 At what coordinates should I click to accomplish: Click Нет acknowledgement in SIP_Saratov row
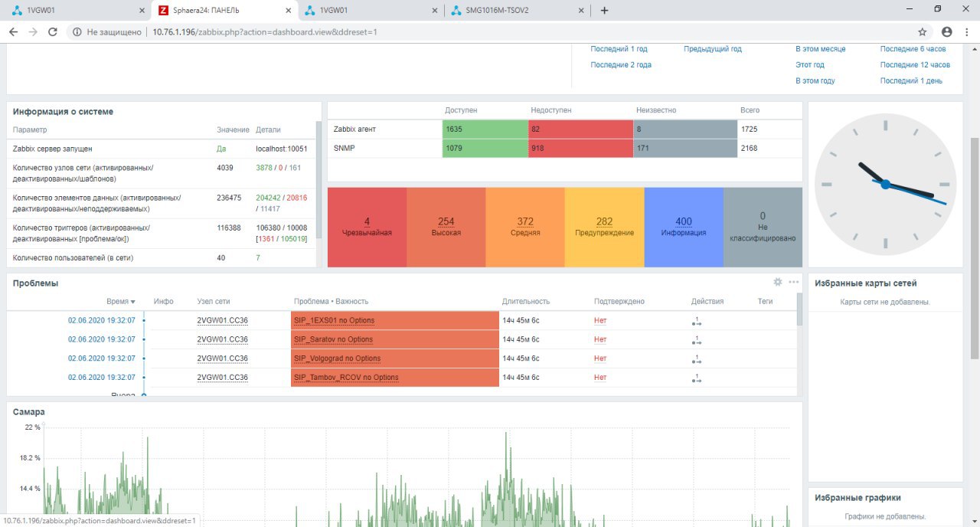click(x=600, y=340)
